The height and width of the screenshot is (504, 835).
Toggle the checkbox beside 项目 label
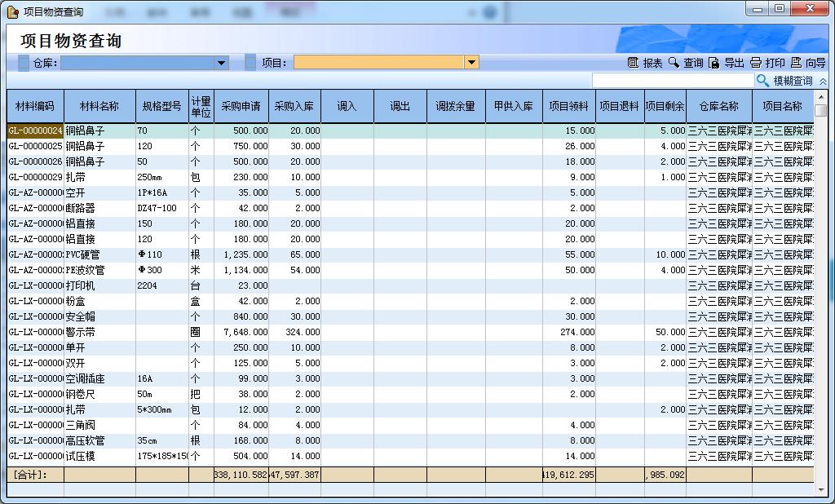250,63
